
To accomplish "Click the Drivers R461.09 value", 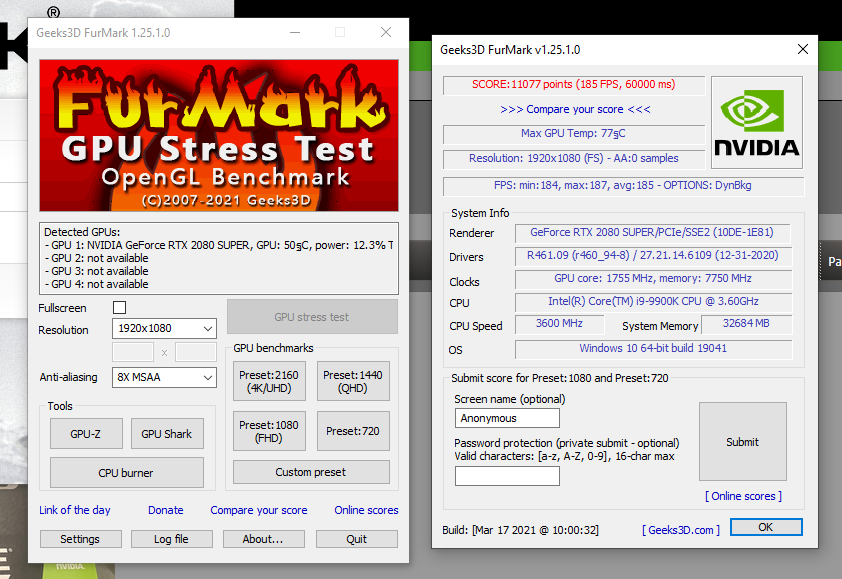I will (653, 256).
